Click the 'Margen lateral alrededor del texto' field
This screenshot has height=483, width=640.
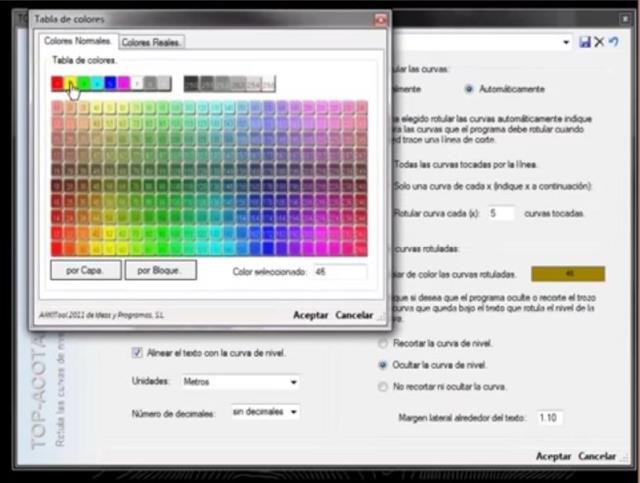coord(550,418)
